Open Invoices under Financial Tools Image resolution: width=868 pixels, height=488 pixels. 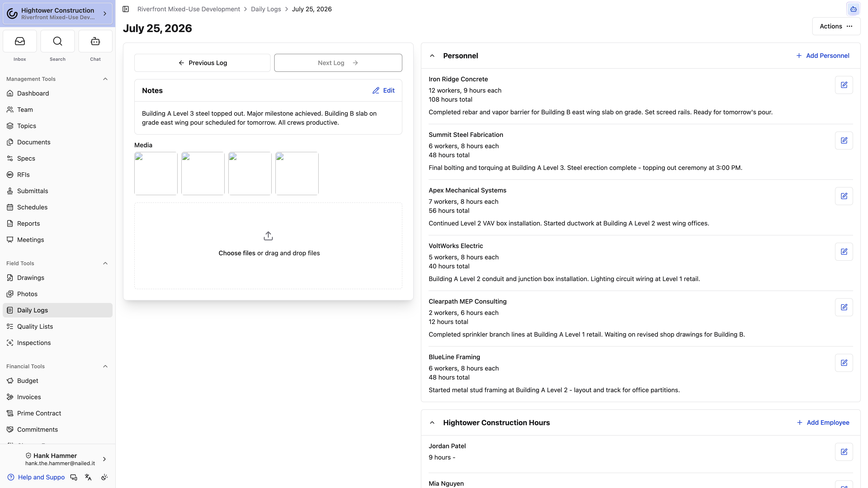(58, 397)
